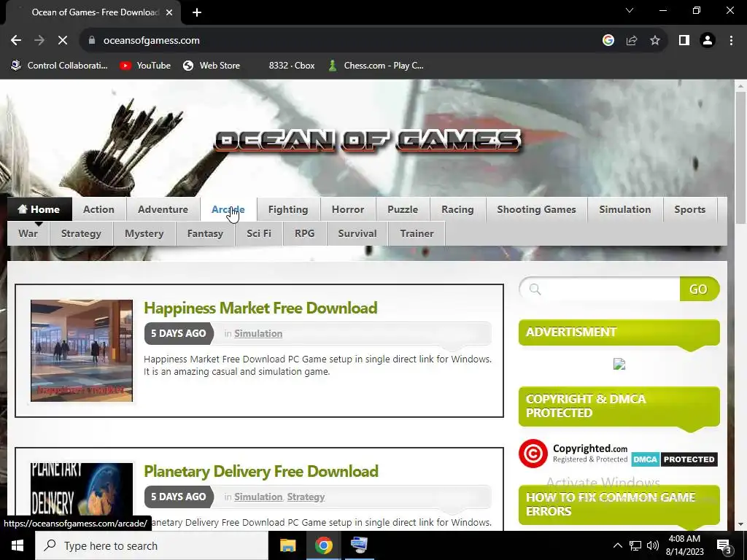Open the Shooting Games category

pyautogui.click(x=536, y=209)
